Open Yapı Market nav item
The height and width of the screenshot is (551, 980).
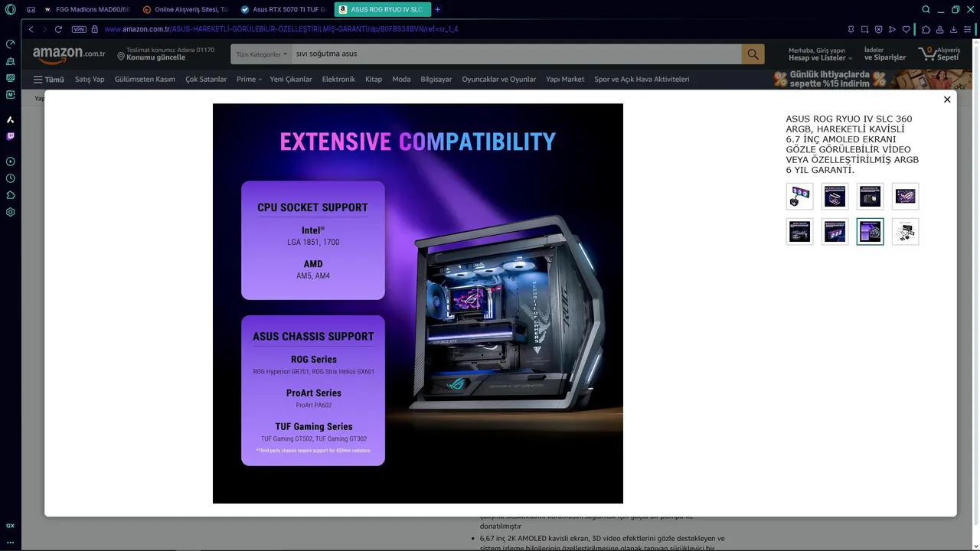(x=565, y=79)
